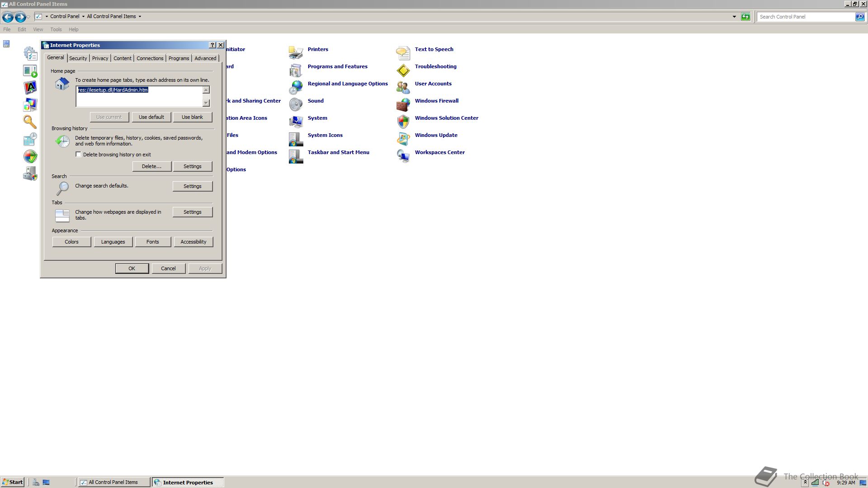Show hidden tray icons with the chevron
Image resolution: width=868 pixels, height=488 pixels.
805,483
